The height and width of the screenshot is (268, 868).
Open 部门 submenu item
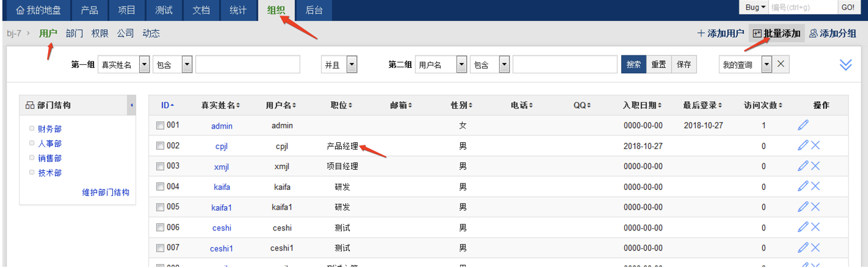tap(74, 34)
